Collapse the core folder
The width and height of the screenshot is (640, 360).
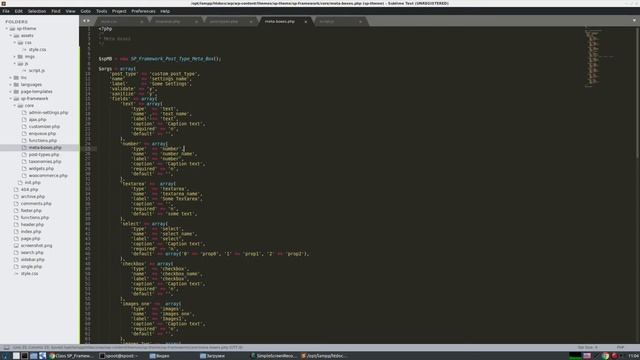15,105
